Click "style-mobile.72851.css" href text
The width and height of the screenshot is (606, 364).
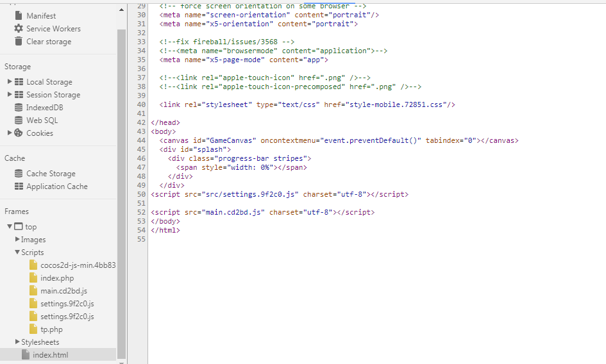[396, 104]
